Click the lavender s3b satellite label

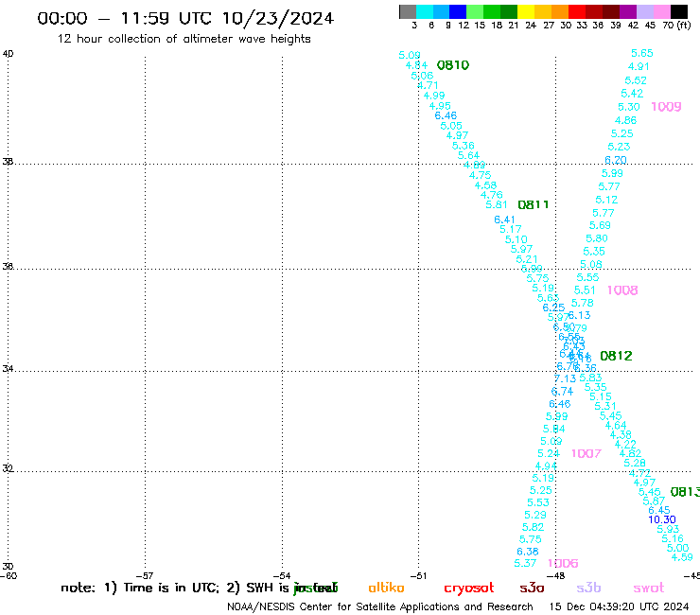click(588, 588)
